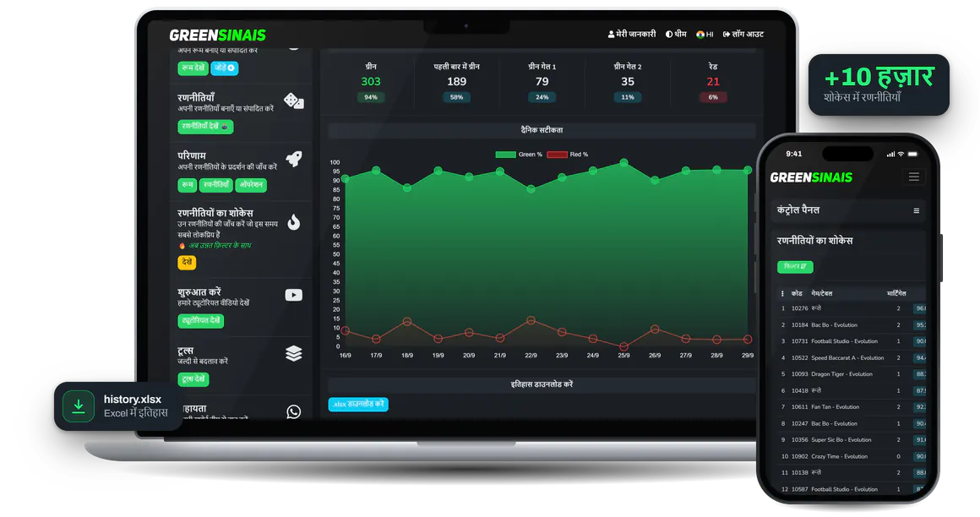Click the video play icon beside शुरुआत करें

pyautogui.click(x=294, y=295)
